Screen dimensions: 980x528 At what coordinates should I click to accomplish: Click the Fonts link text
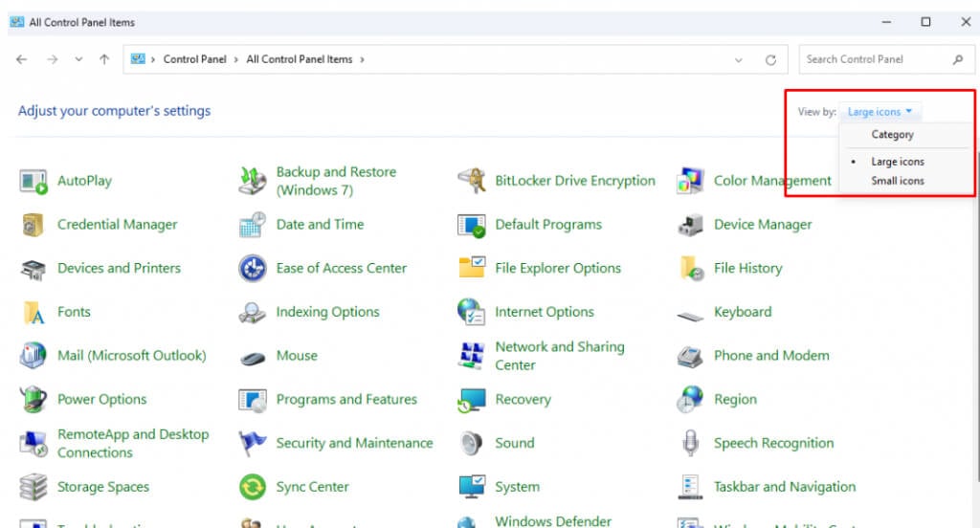74,312
